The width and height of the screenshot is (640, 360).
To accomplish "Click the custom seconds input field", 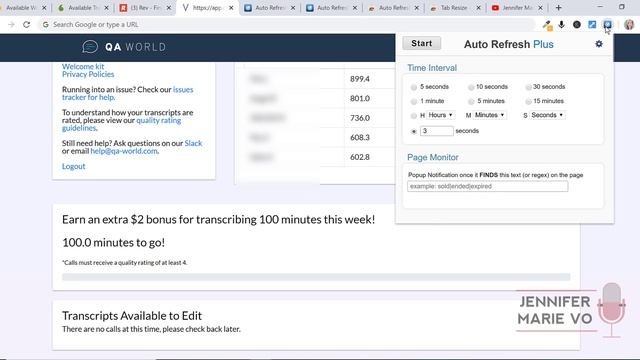I will [436, 131].
